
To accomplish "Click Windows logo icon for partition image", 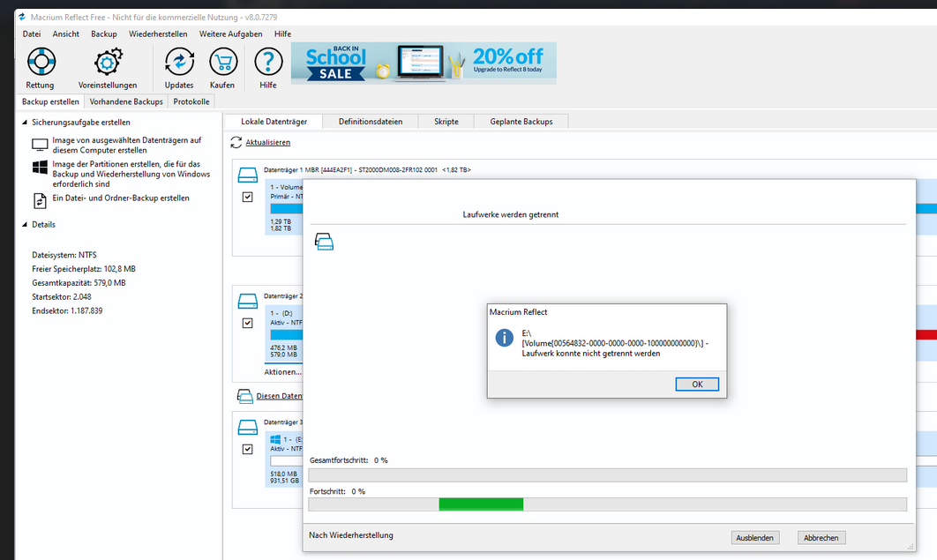I will pyautogui.click(x=40, y=168).
